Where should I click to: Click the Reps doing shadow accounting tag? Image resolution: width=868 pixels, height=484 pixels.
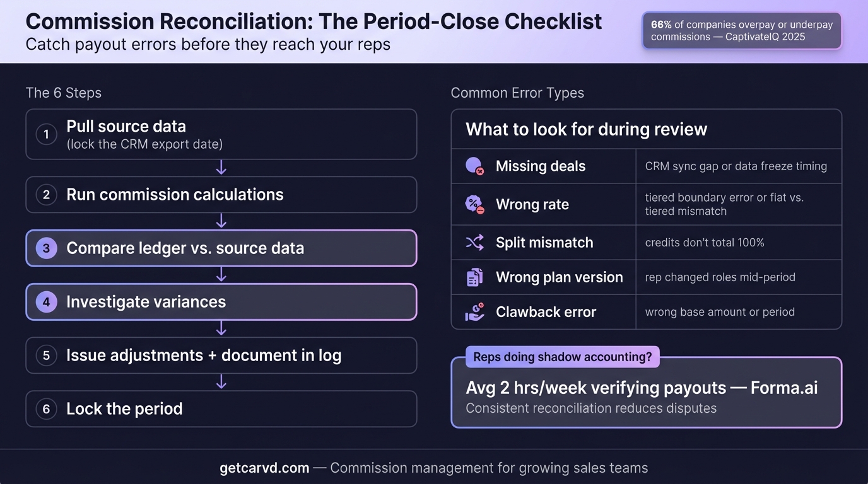562,357
